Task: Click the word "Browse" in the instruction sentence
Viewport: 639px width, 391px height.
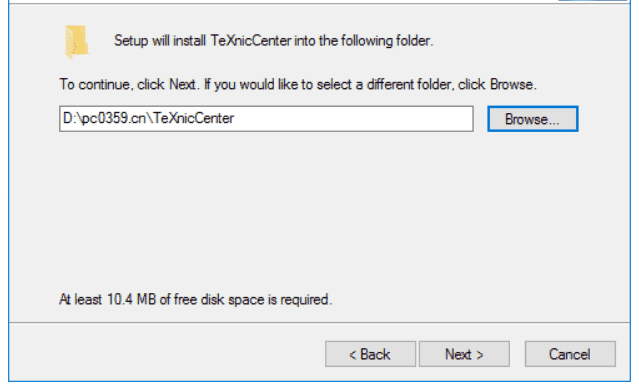Action: [x=512, y=84]
